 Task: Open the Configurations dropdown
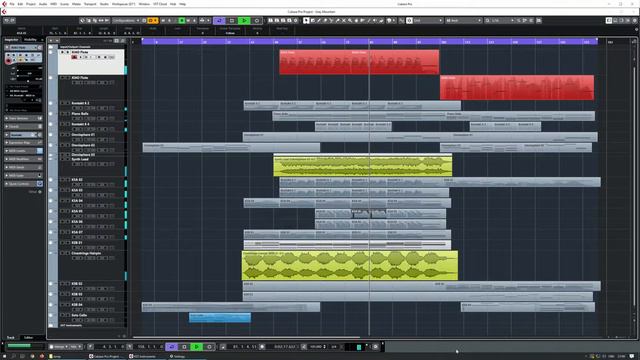pos(126,20)
